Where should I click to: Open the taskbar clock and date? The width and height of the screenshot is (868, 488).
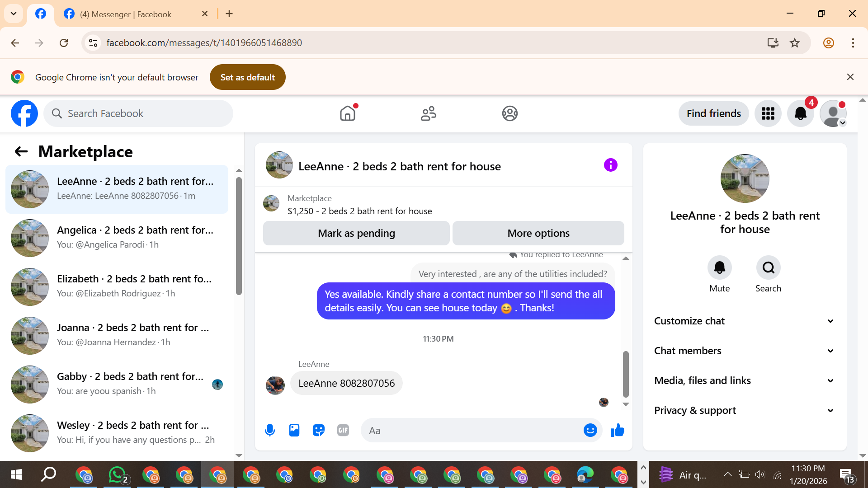808,475
